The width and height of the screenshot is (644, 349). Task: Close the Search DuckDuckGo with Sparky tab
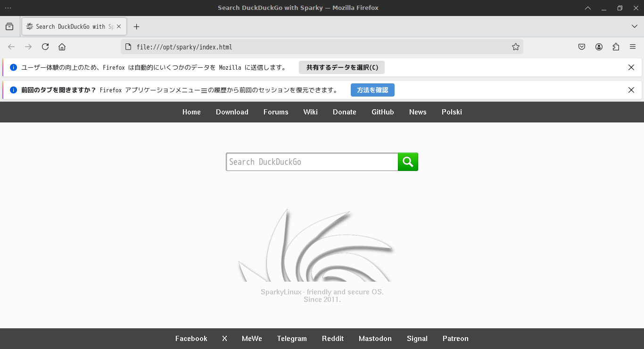[119, 26]
